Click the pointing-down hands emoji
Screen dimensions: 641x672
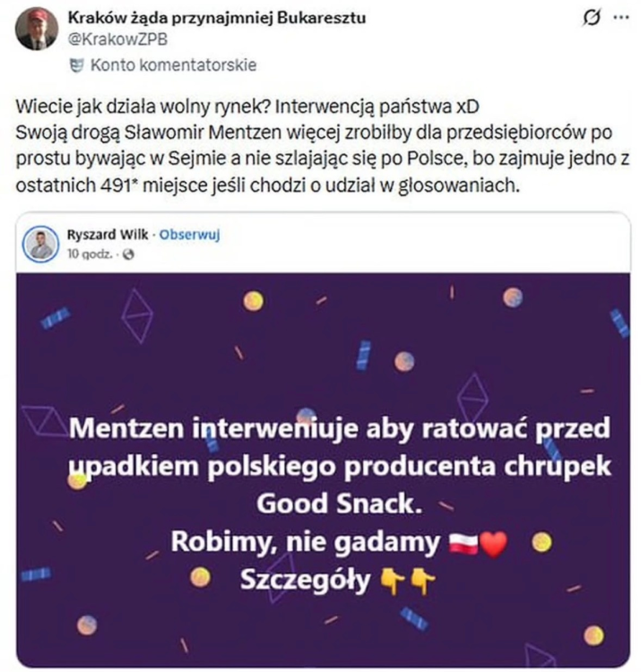coord(409,581)
